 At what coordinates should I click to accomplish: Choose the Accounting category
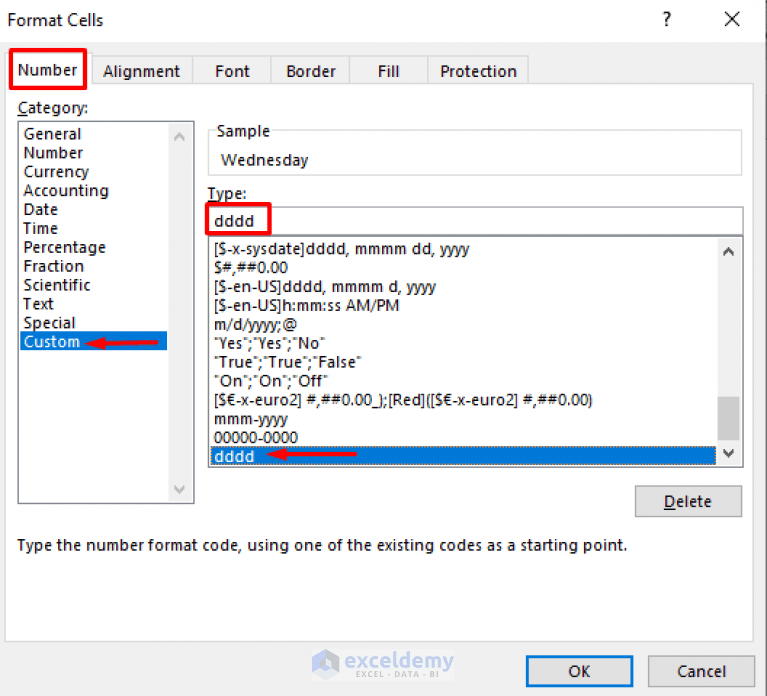click(x=94, y=191)
